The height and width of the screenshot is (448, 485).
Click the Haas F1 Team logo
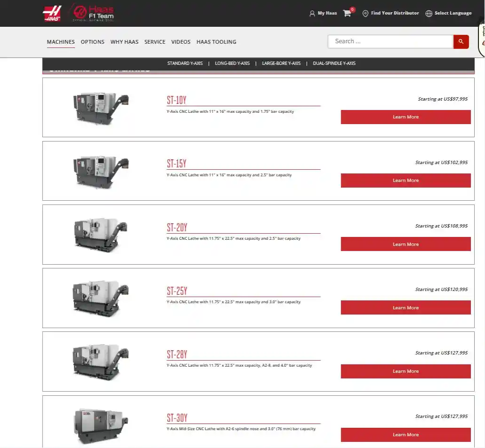coord(93,13)
